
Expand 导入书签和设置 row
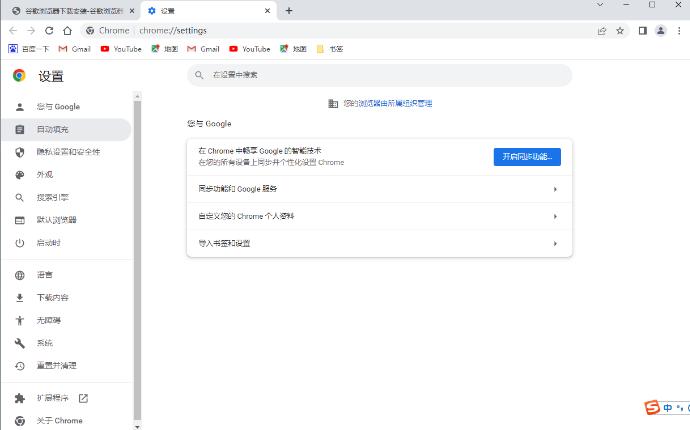pos(379,243)
